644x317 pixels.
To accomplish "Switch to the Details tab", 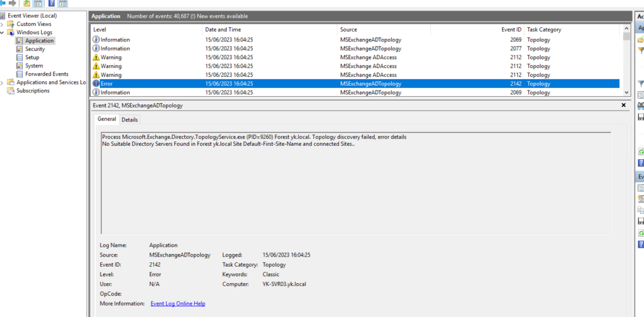I will pos(130,120).
